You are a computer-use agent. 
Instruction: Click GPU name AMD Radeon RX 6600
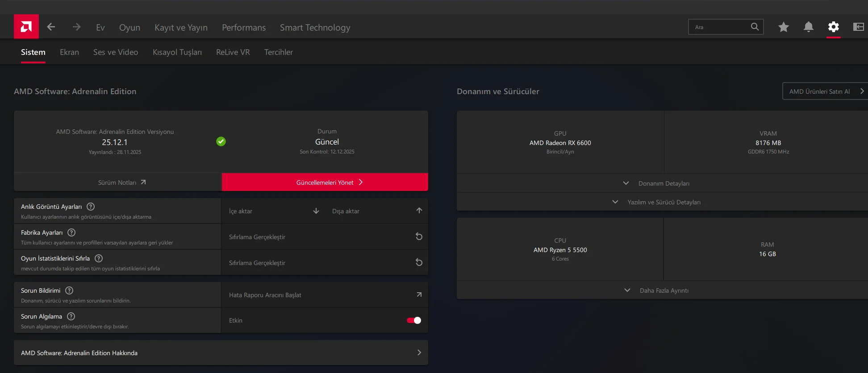point(560,143)
